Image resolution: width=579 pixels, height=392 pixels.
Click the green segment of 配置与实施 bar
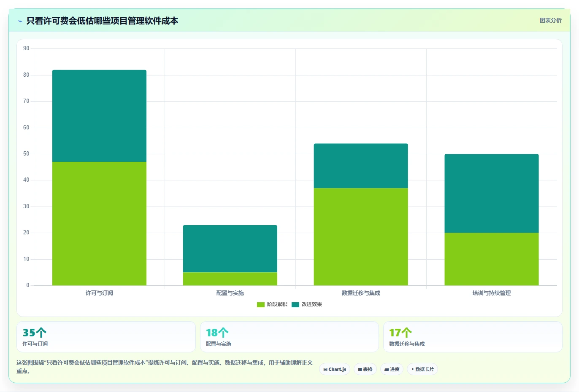[x=230, y=279]
